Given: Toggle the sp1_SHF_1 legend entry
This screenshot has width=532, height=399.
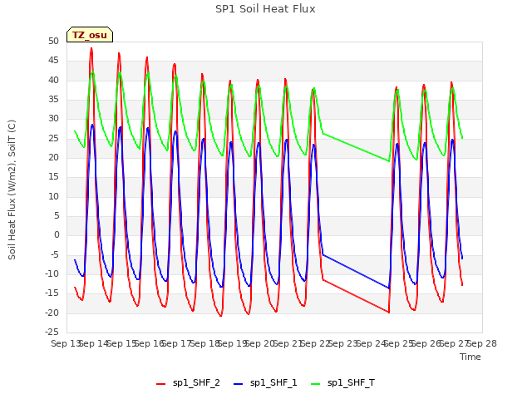Looking at the screenshot, I should click(265, 383).
